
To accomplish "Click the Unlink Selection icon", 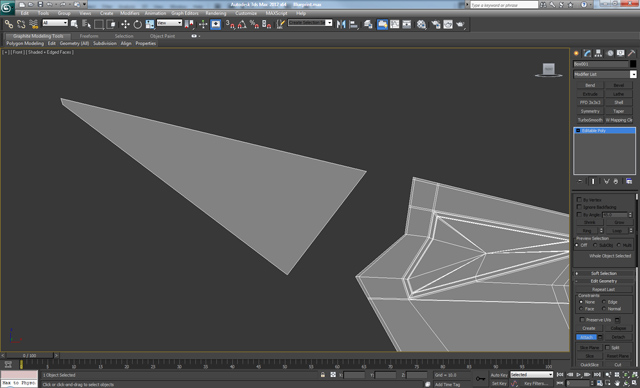I will 21,24.
